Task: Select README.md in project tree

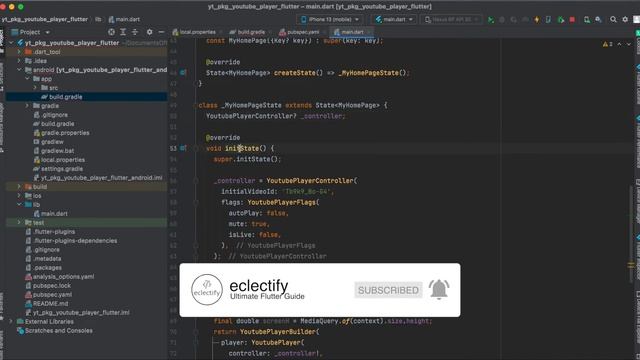Action: [51, 303]
